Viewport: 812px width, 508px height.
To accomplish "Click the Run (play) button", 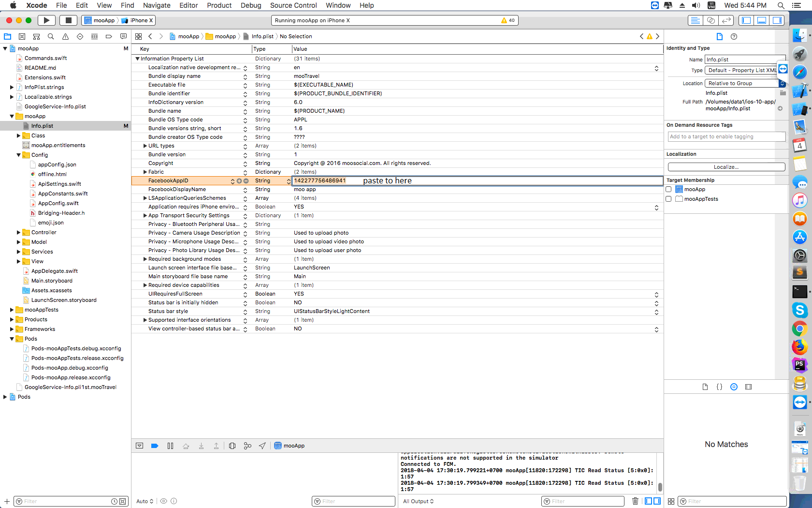I will 46,20.
